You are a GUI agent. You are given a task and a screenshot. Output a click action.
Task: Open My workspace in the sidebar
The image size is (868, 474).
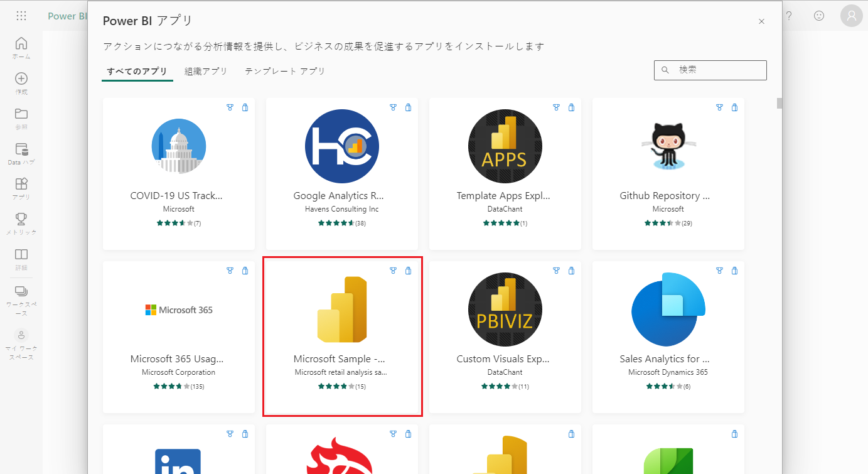point(21,344)
